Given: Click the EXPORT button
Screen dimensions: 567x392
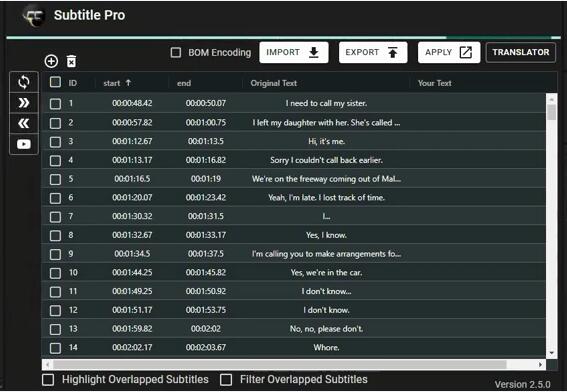Looking at the screenshot, I should (x=373, y=52).
